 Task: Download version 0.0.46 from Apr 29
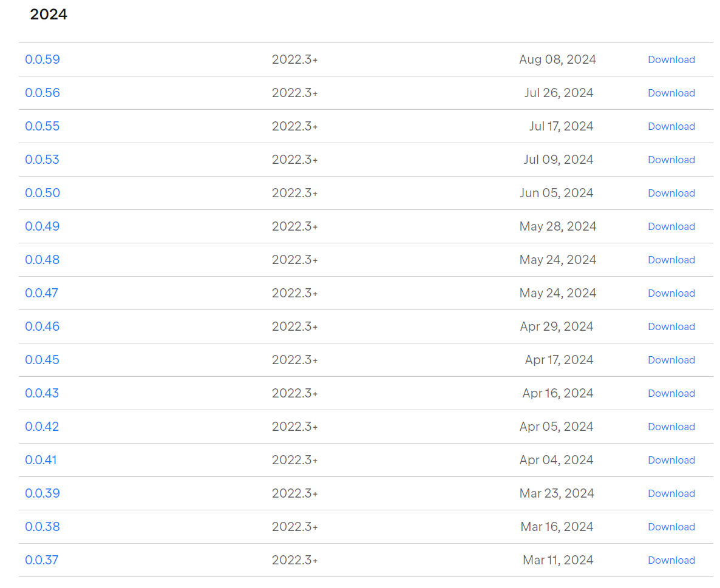pyautogui.click(x=671, y=326)
